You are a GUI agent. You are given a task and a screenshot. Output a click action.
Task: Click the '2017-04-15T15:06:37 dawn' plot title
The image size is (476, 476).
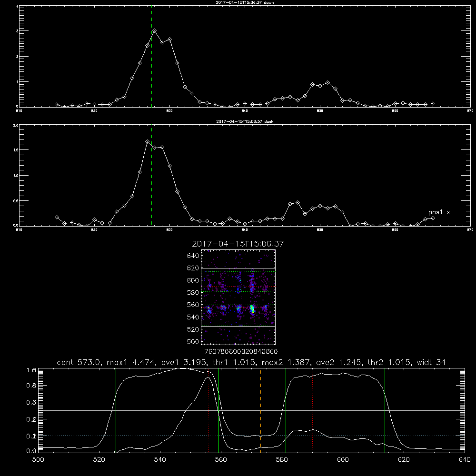(245, 2)
